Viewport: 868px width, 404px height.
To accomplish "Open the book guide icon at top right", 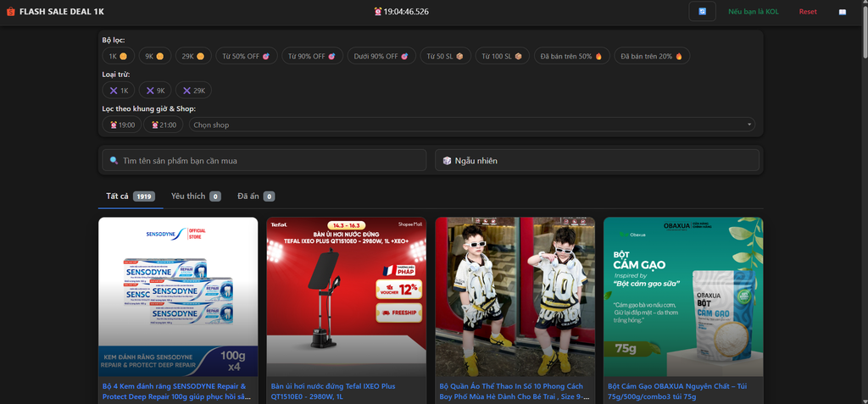I will (843, 12).
